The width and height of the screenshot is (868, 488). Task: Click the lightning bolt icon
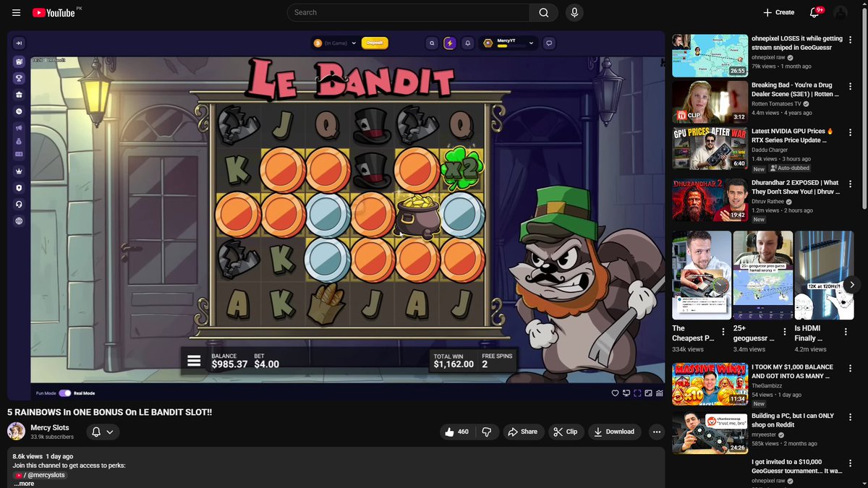(450, 43)
